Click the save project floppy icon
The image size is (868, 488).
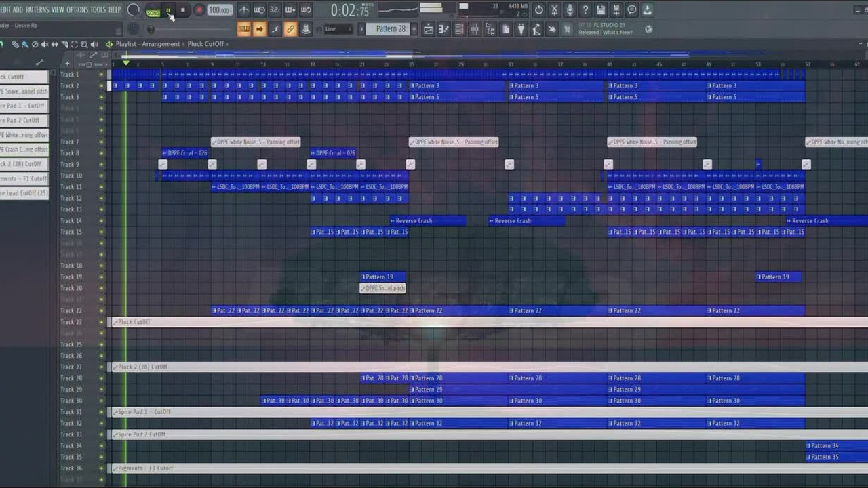pyautogui.click(x=601, y=9)
